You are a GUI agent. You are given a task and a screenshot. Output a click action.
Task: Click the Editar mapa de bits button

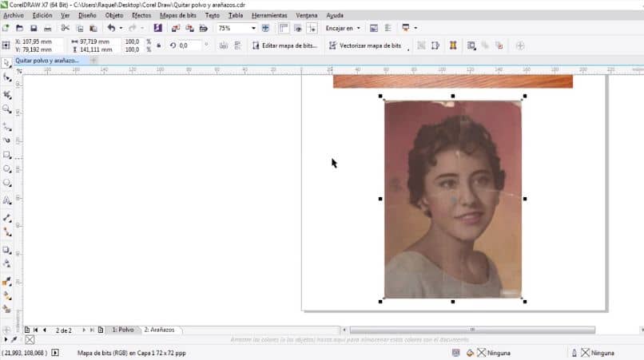click(x=284, y=45)
